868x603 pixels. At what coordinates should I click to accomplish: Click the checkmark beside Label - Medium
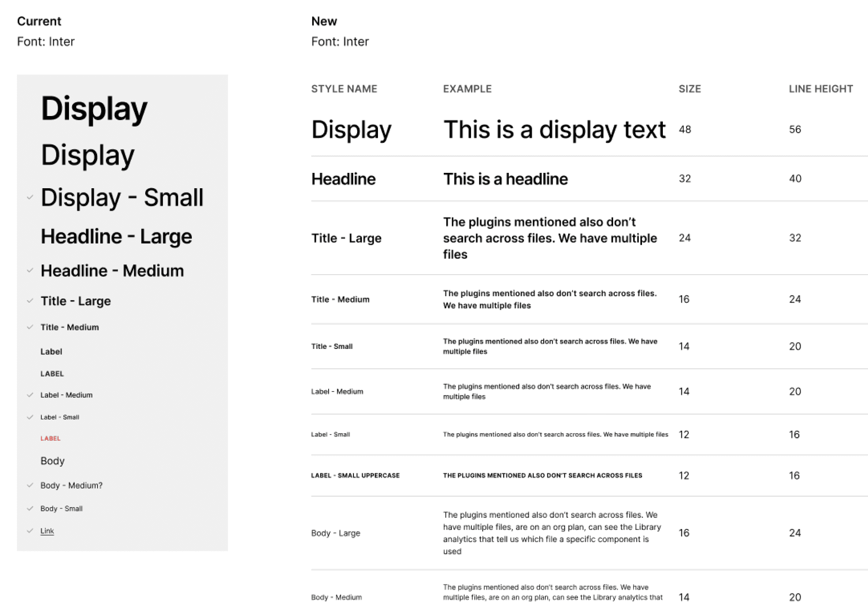30,395
